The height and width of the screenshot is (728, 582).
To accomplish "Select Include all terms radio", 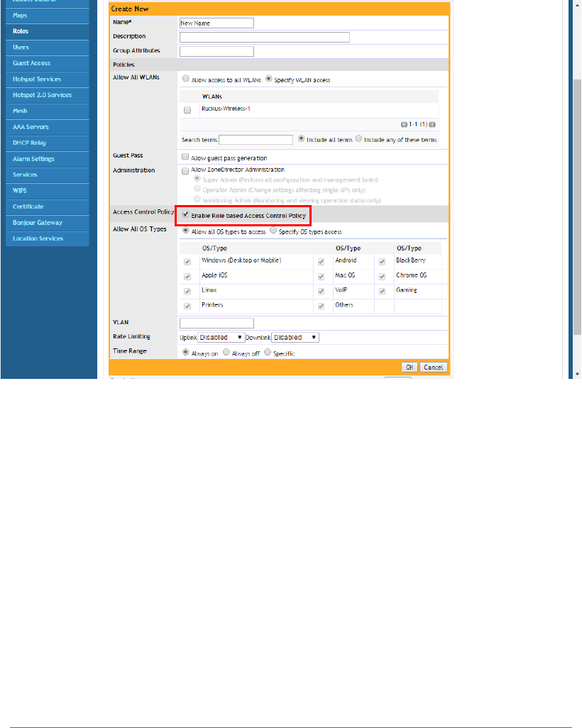I will coord(301,138).
